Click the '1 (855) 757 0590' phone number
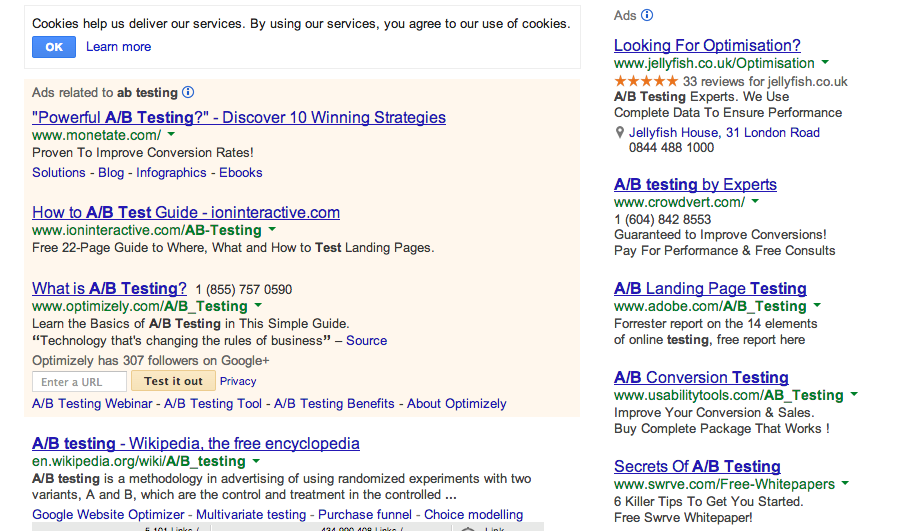Screen dimensions: 924x531 tap(244, 290)
